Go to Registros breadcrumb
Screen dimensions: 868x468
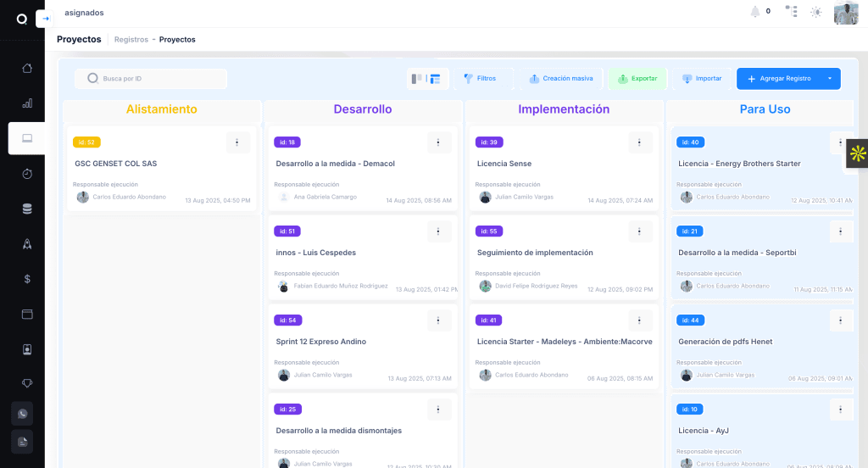point(131,40)
